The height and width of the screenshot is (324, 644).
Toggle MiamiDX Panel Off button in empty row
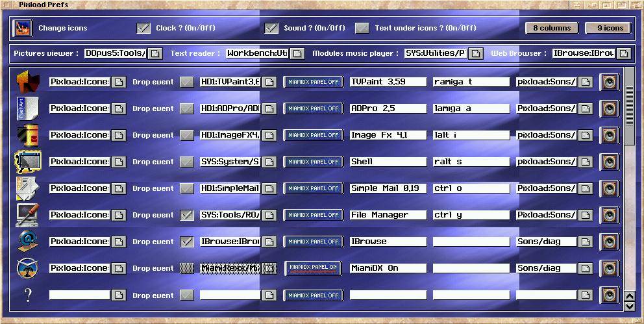click(x=314, y=295)
